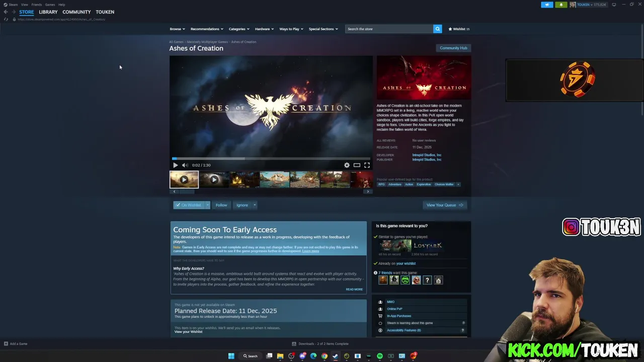Click the magnifier search button in store bar

(x=437, y=29)
